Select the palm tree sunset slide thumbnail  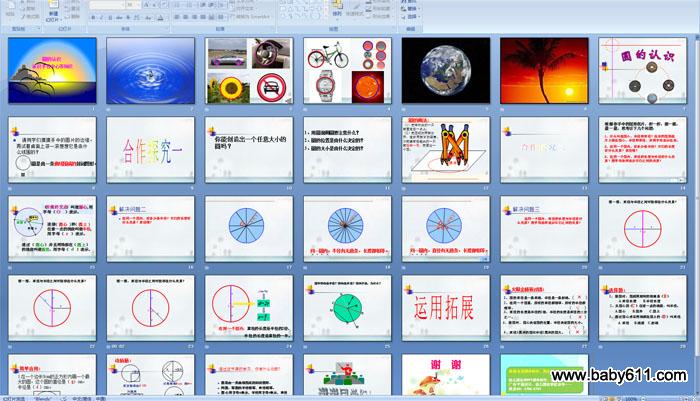point(544,71)
